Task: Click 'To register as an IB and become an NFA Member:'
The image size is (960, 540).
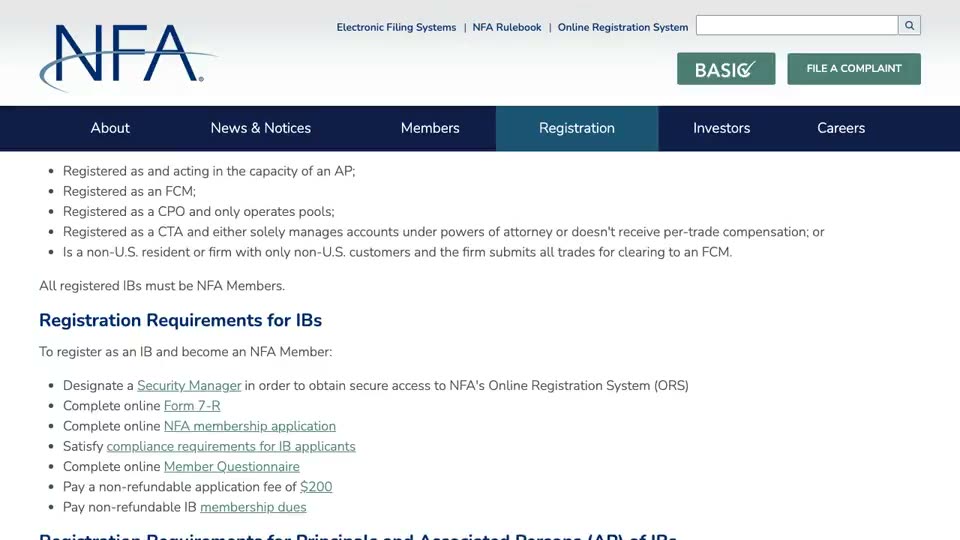Action: (186, 352)
